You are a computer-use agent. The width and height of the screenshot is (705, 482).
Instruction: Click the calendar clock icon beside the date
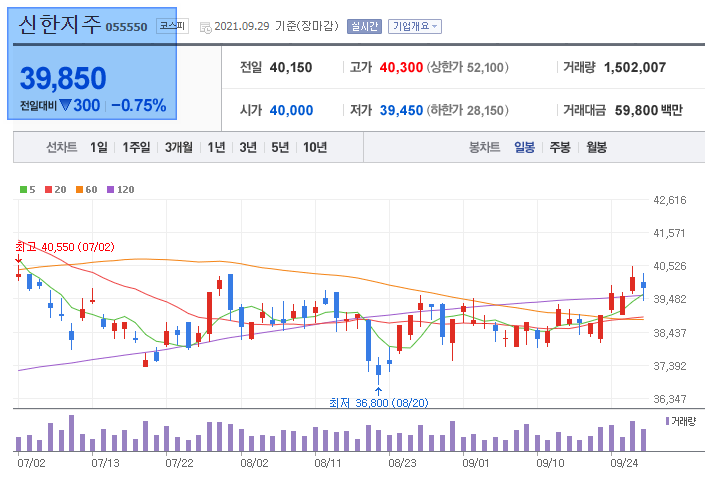(x=205, y=27)
